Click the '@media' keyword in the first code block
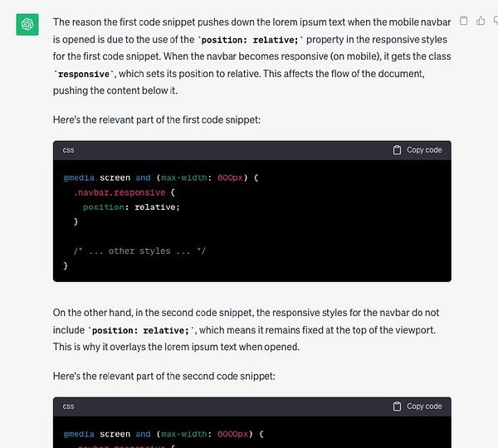The image size is (498, 448). (x=79, y=178)
